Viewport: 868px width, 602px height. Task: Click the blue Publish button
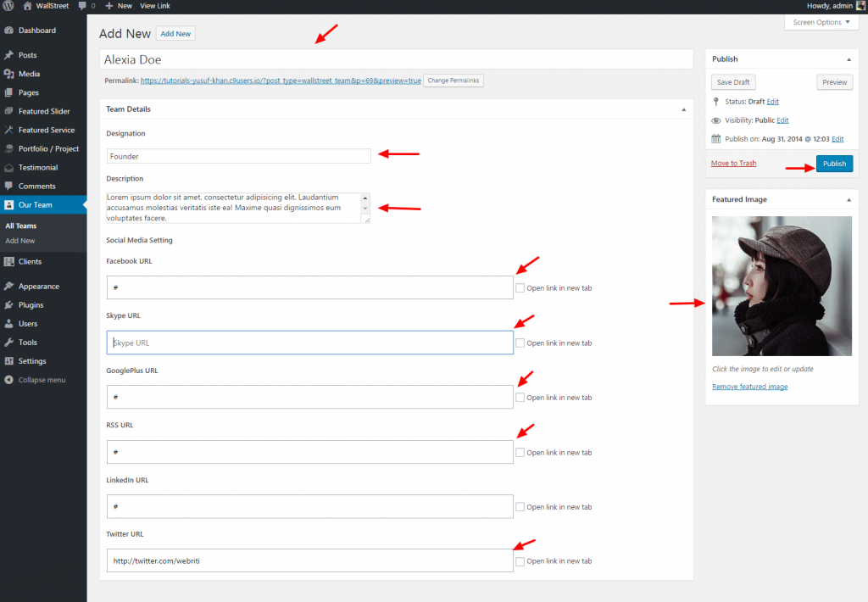[834, 164]
